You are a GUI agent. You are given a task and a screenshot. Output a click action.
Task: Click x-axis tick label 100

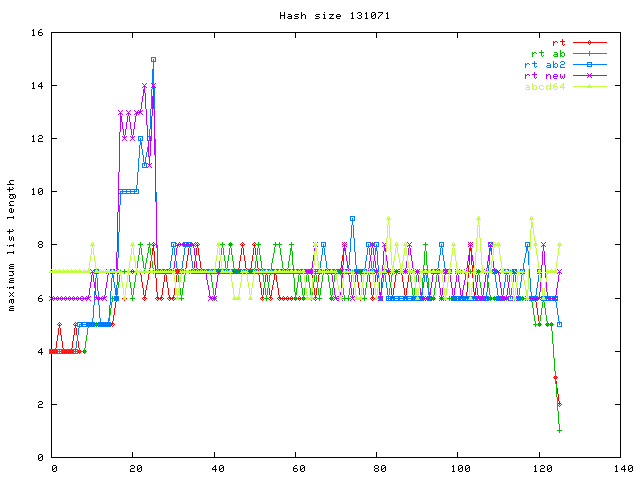461,469
